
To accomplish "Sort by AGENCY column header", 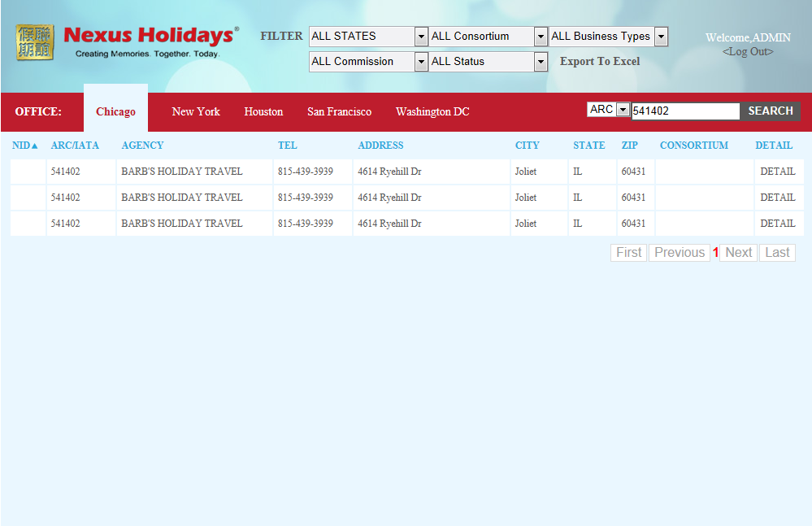I will [x=142, y=146].
